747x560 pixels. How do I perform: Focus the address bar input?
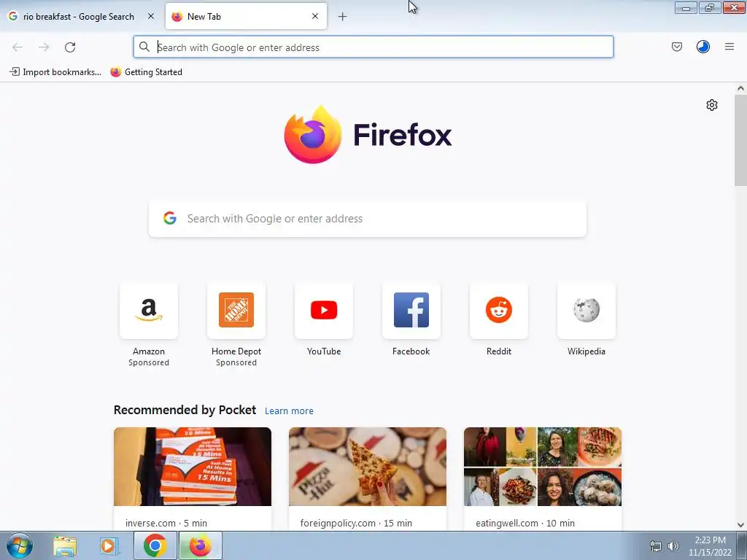pyautogui.click(x=373, y=47)
